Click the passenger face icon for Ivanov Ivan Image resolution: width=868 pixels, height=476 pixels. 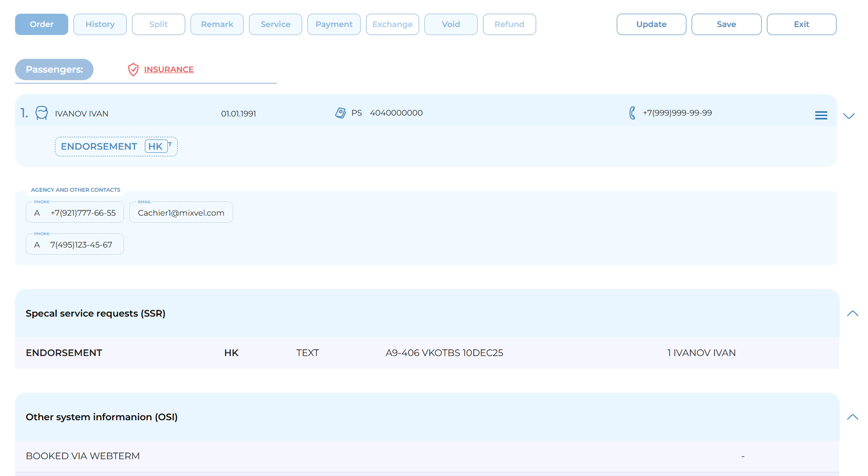coord(42,113)
